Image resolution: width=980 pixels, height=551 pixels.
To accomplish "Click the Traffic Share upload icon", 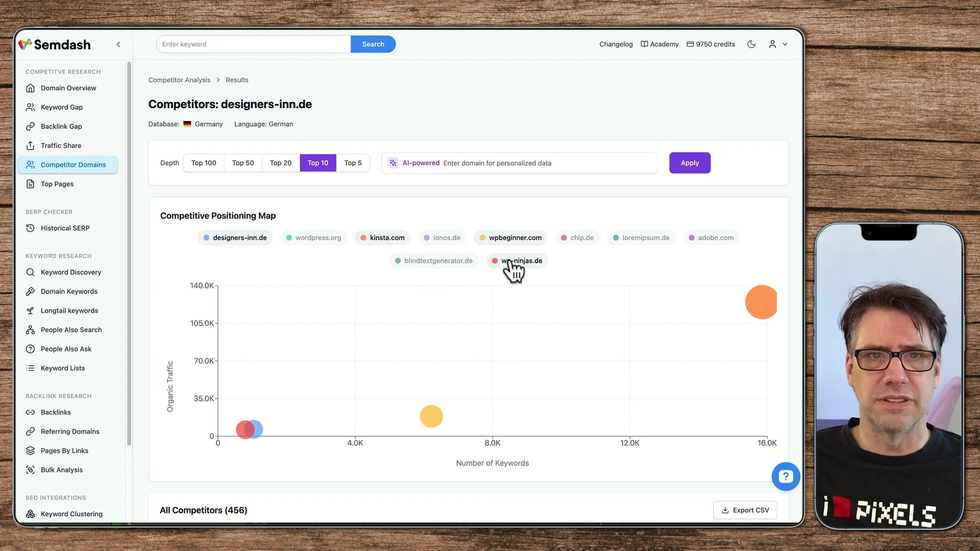I will [31, 146].
